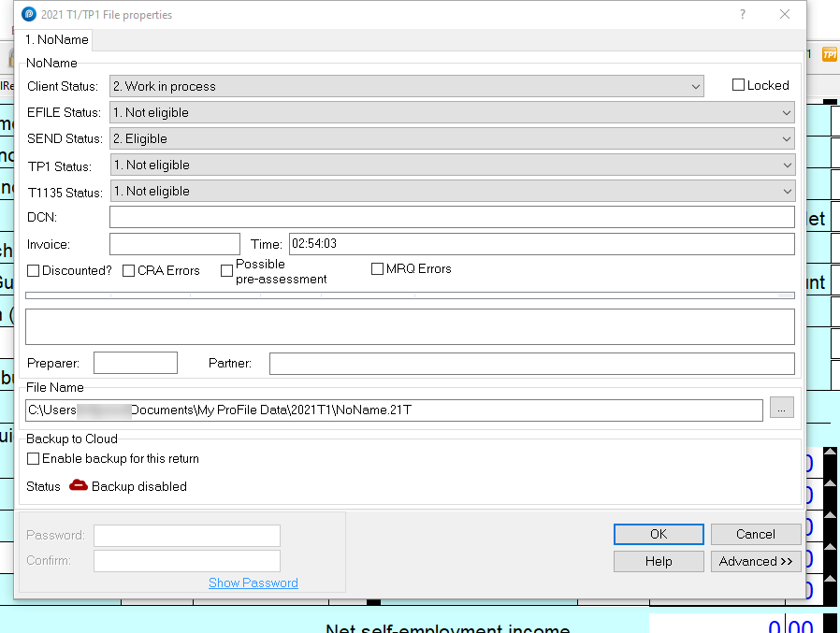The image size is (840, 633).
Task: Enable the Discounted? checkbox
Action: [x=34, y=270]
